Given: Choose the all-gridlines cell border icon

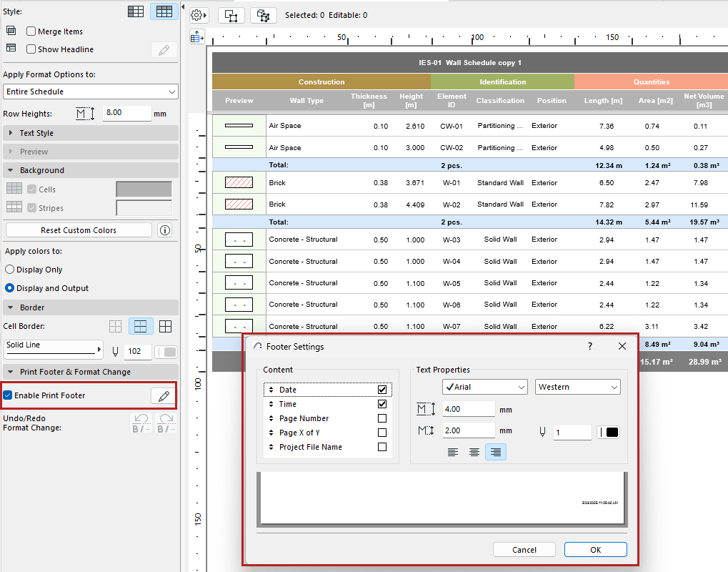Looking at the screenshot, I should pyautogui.click(x=165, y=327).
